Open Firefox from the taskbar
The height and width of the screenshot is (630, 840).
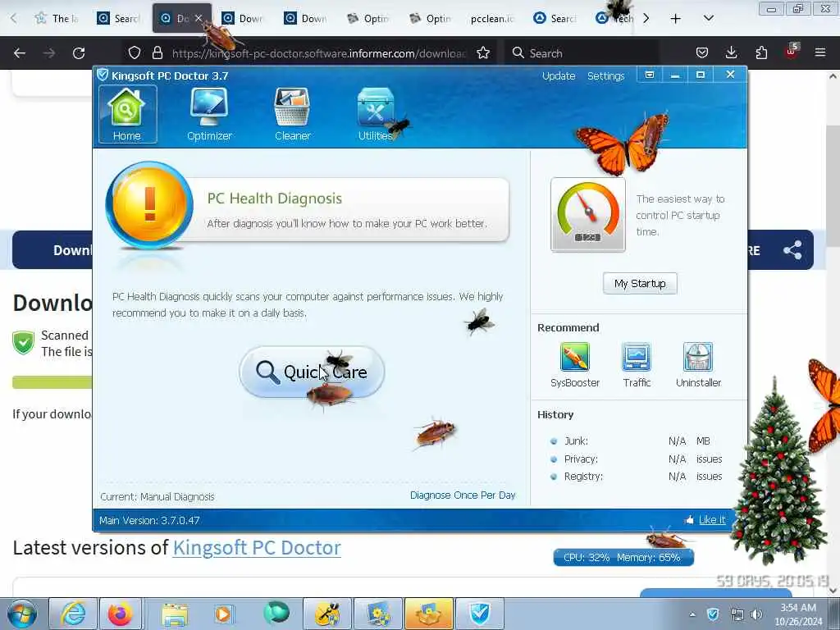point(120,614)
